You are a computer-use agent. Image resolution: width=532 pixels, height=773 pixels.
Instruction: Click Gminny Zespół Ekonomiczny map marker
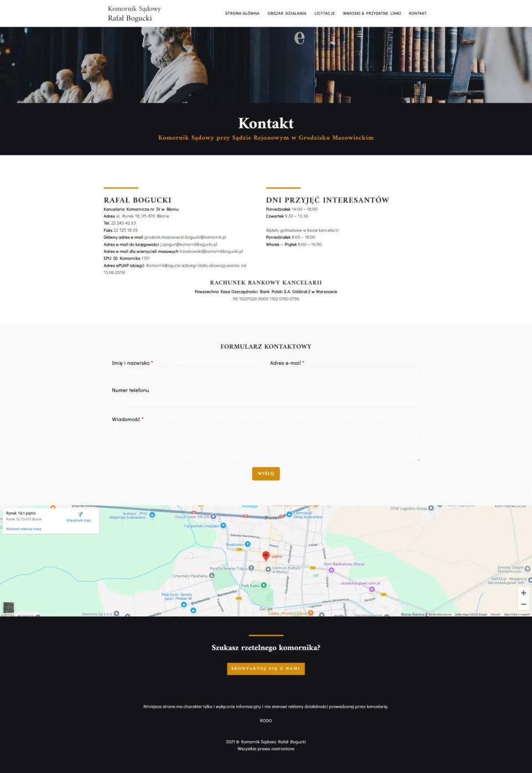point(527,568)
